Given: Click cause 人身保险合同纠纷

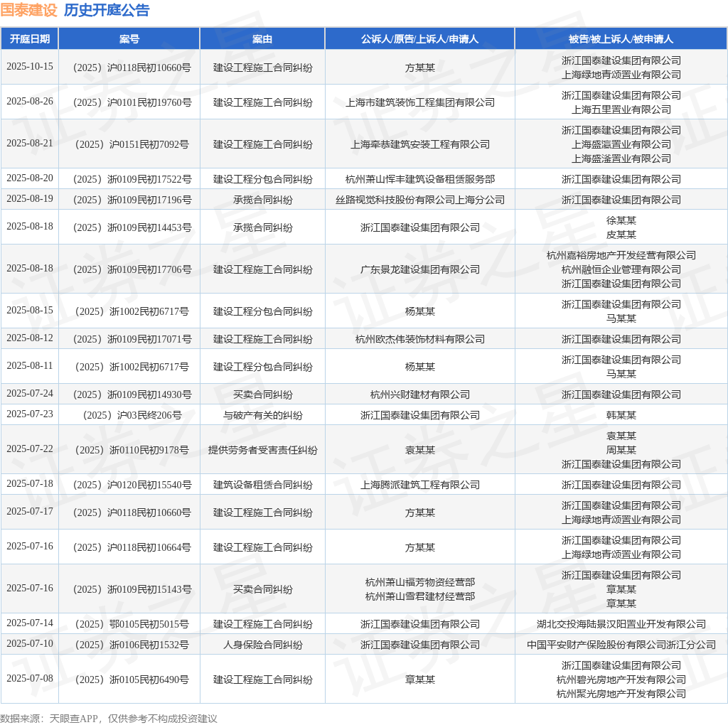Looking at the screenshot, I should coord(262,645).
